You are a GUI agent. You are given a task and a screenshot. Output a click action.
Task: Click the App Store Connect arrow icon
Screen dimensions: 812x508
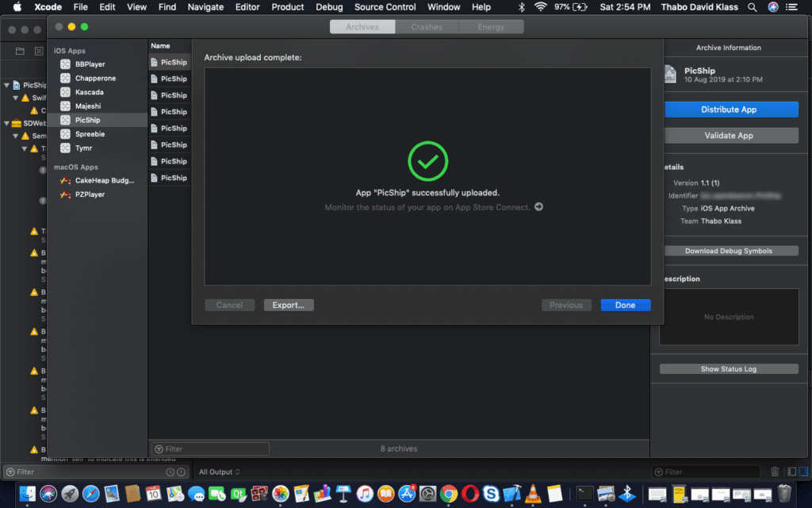[539, 207]
